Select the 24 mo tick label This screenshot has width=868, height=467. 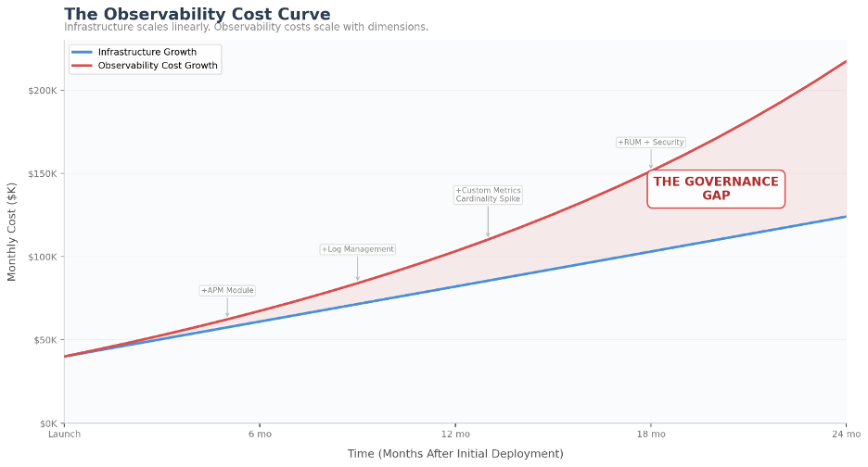(846, 434)
